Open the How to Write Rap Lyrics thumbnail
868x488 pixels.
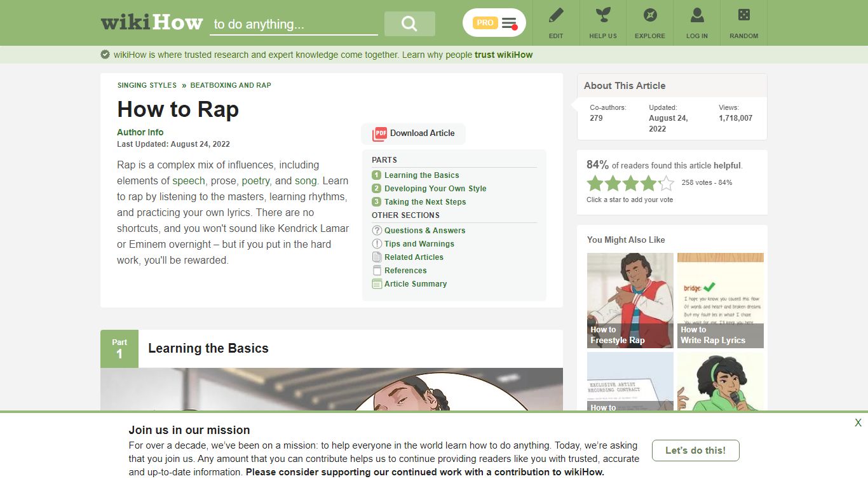pos(721,301)
